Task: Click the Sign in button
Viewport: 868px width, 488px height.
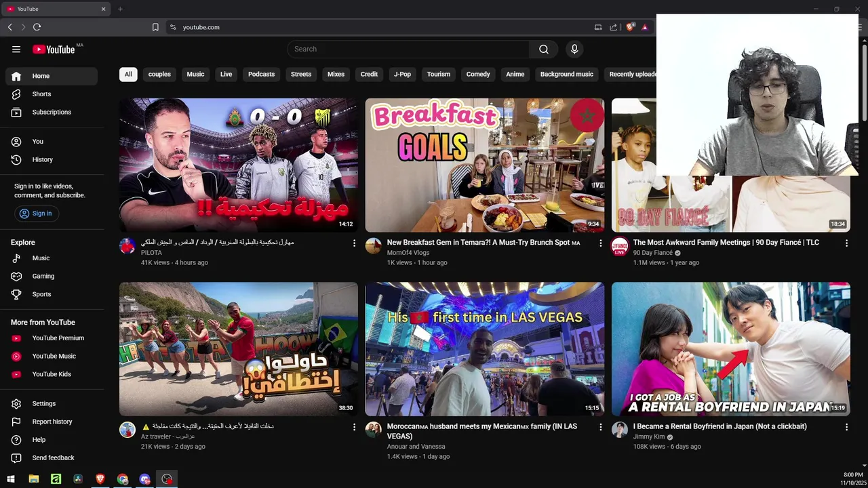Action: [37, 213]
